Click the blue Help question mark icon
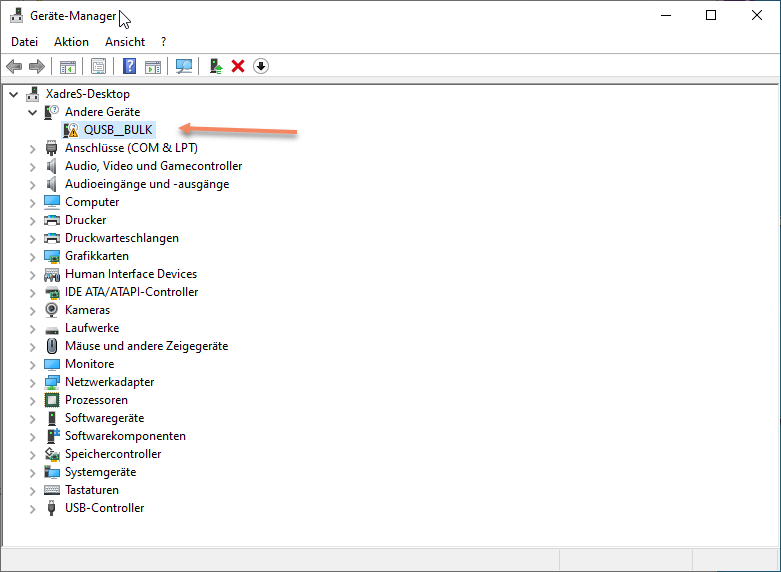This screenshot has width=781, height=572. pyautogui.click(x=129, y=66)
